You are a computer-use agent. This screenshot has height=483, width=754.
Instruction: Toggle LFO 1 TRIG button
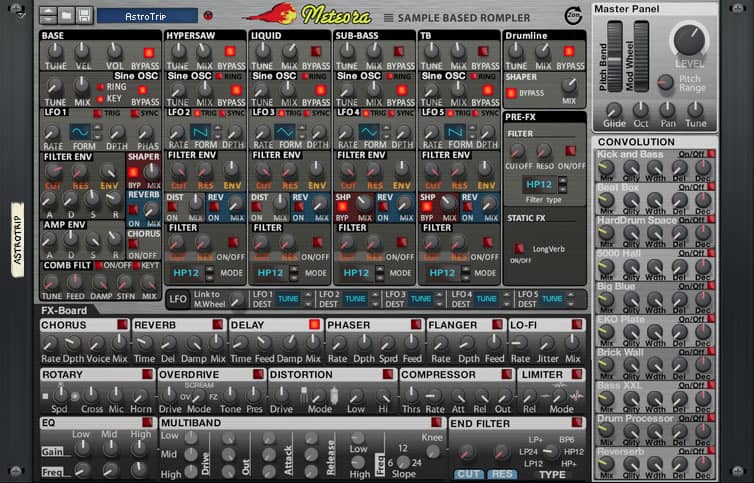[x=97, y=114]
